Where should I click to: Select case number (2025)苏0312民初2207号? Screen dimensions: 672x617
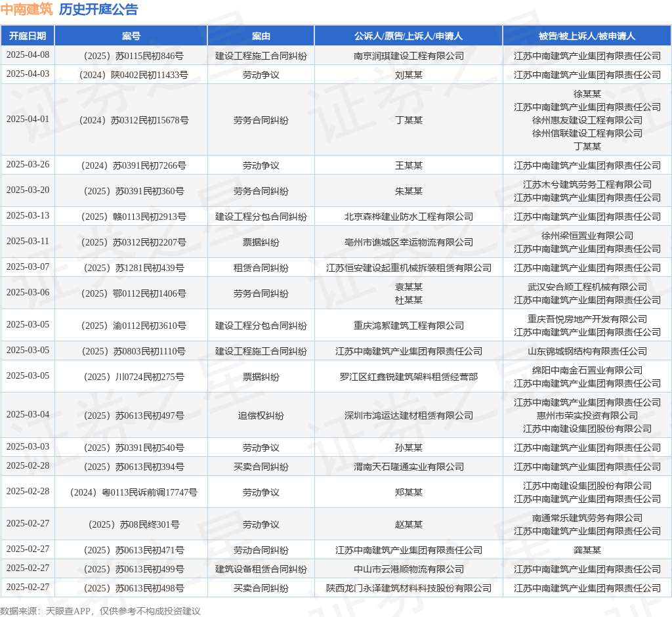tap(131, 242)
